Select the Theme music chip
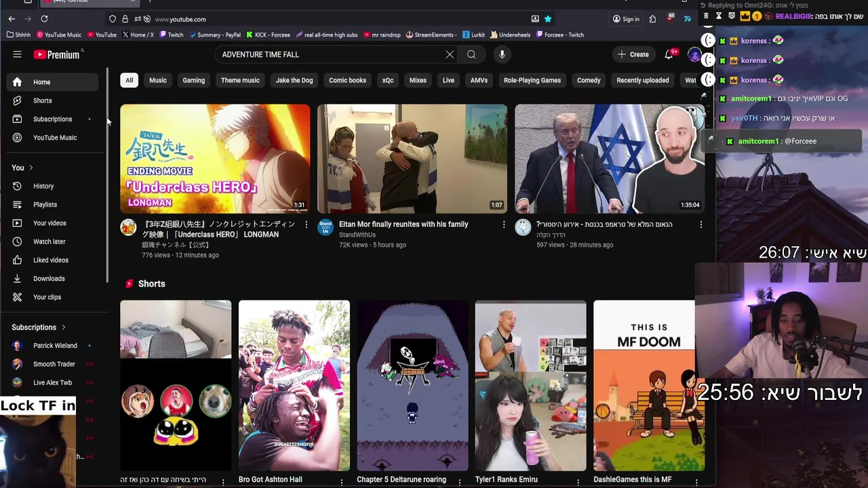Screen dimensions: 868x488 (x=240, y=80)
